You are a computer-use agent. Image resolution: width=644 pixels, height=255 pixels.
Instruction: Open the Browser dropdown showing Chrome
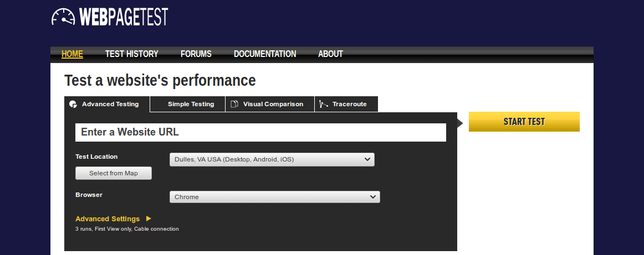(x=275, y=197)
